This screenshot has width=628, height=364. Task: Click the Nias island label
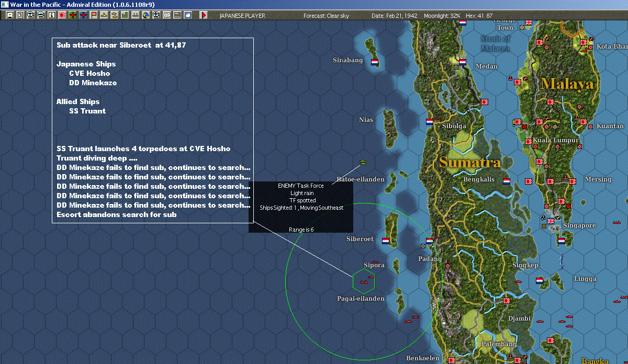click(x=366, y=120)
